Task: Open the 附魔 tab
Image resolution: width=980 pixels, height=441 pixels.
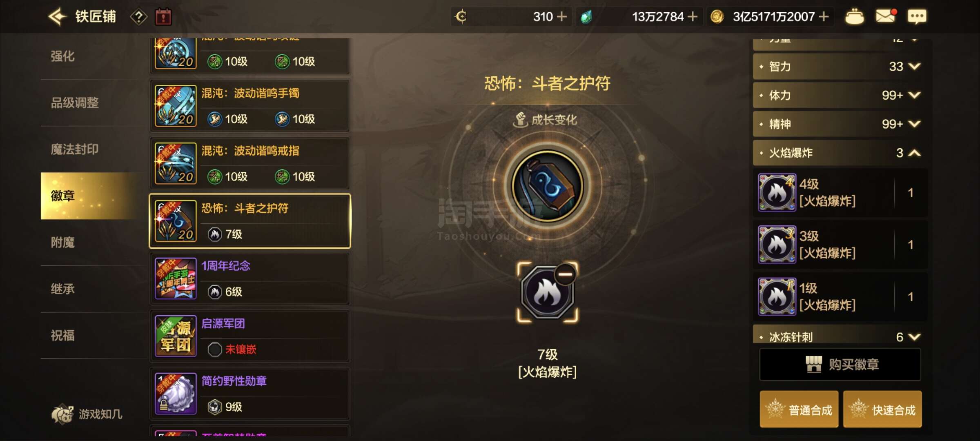Action: tap(63, 243)
